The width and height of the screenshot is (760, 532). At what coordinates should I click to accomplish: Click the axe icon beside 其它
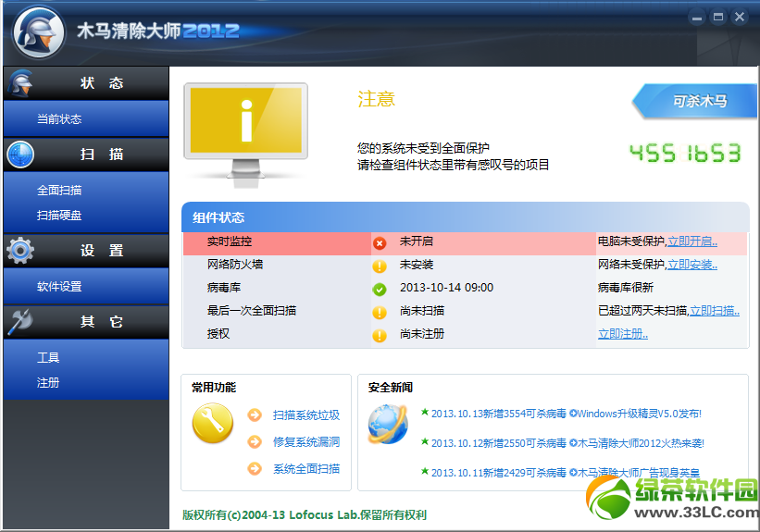tap(20, 322)
